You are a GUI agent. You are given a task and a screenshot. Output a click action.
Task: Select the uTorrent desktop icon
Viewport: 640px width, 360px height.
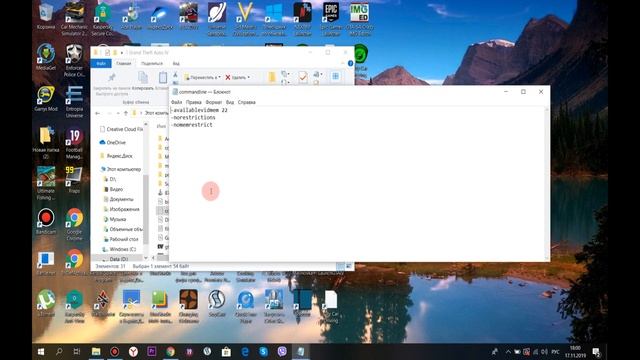click(46, 303)
